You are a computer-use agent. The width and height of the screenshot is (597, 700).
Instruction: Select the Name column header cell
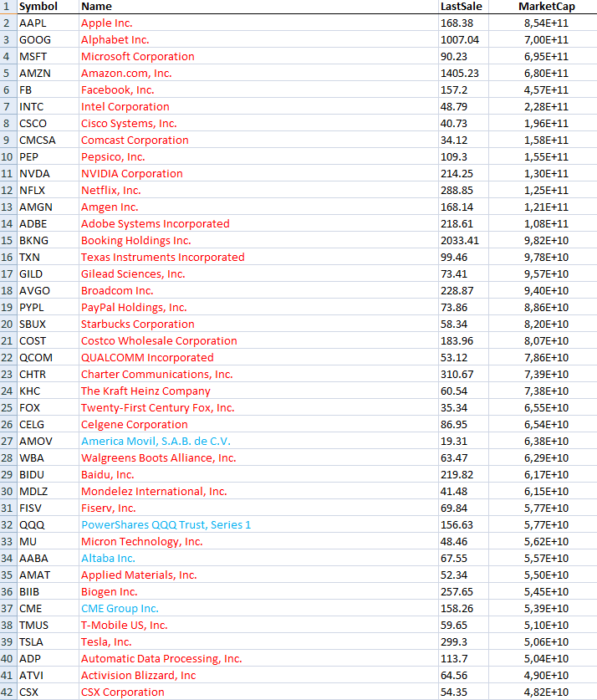[259, 7]
